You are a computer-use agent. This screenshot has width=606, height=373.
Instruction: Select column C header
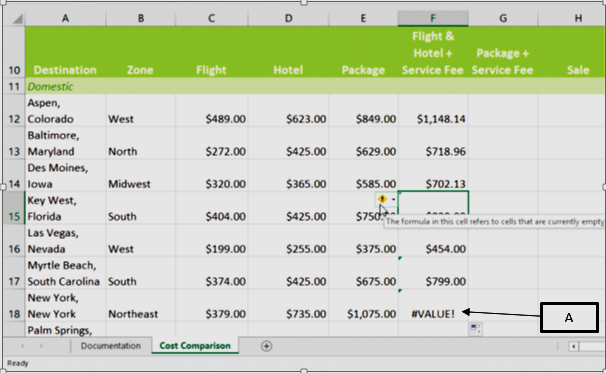tap(211, 19)
